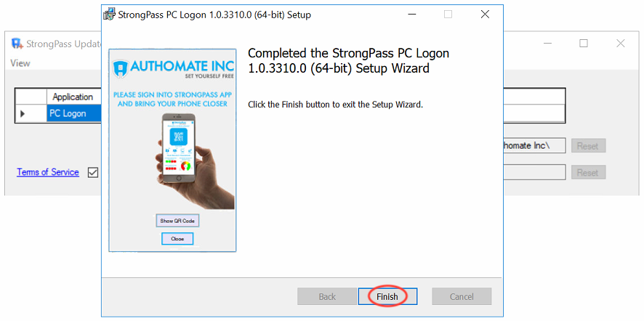Minimize the StrongPass PC Logon Setup window

[x=413, y=15]
